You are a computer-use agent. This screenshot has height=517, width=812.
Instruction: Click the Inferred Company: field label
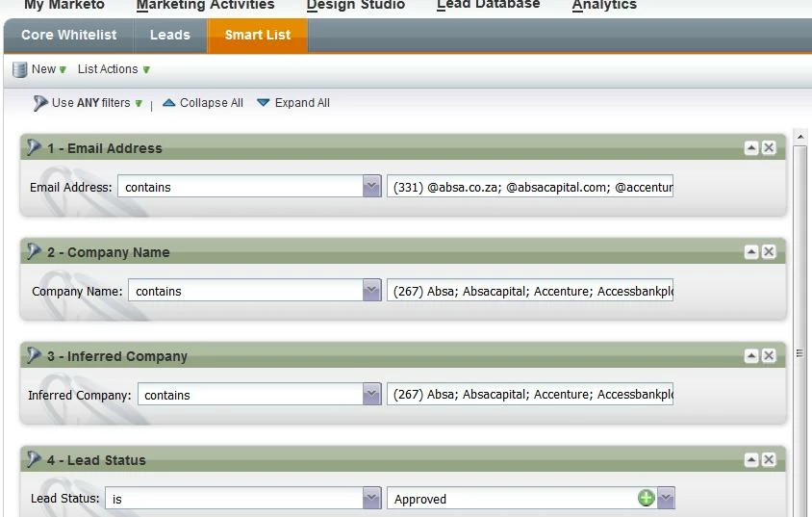pyautogui.click(x=80, y=396)
